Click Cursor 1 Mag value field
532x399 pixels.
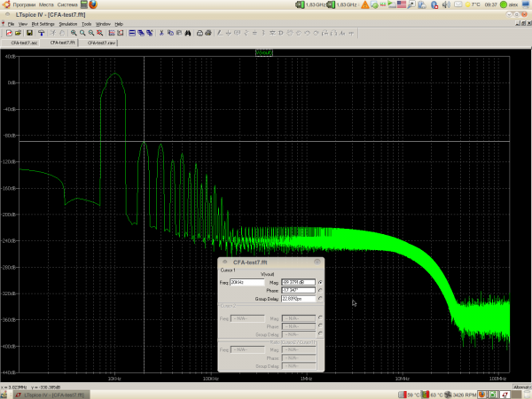[x=299, y=282]
